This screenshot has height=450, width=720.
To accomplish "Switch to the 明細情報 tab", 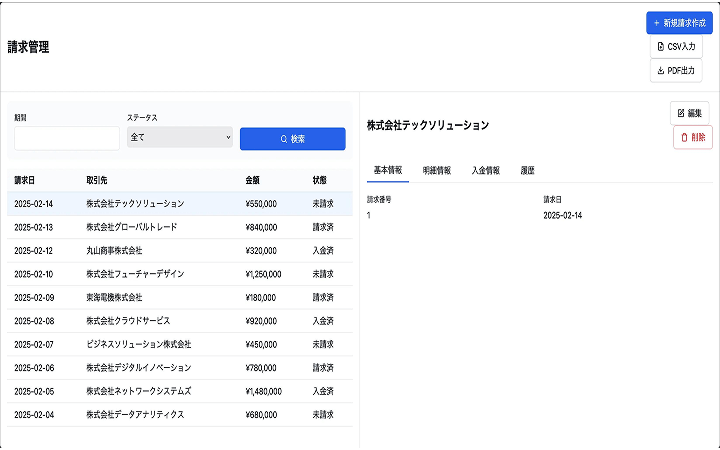I will [x=436, y=171].
